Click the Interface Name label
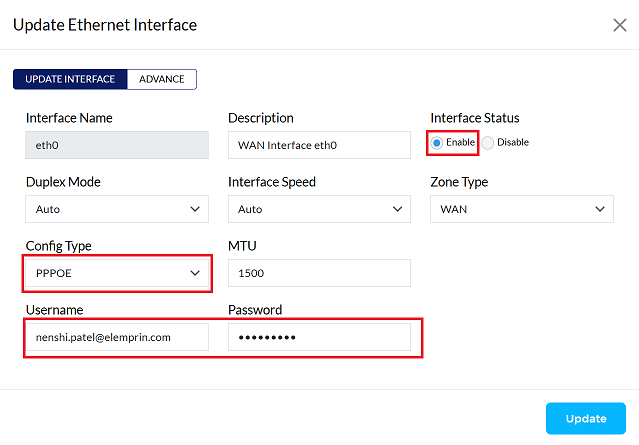The height and width of the screenshot is (445, 639). coord(69,118)
